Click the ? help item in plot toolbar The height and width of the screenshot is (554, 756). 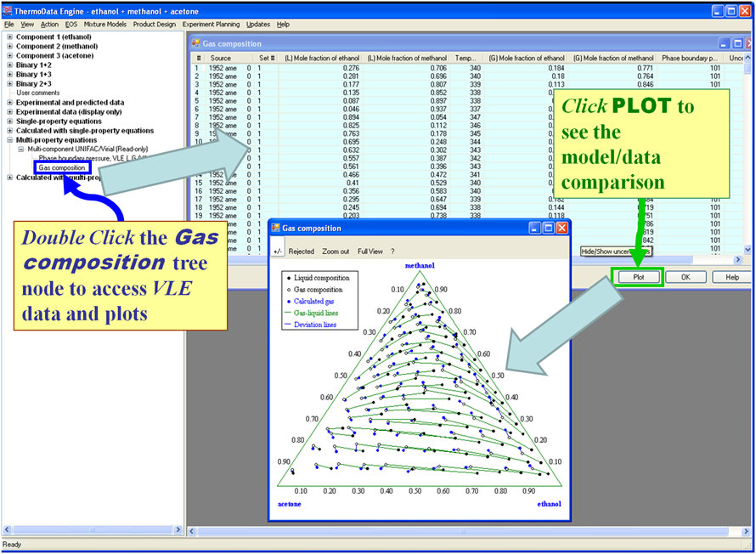pos(392,252)
